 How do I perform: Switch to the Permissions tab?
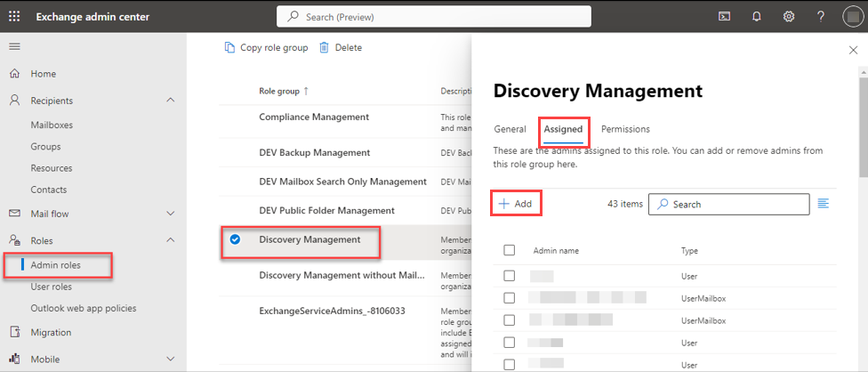tap(625, 129)
